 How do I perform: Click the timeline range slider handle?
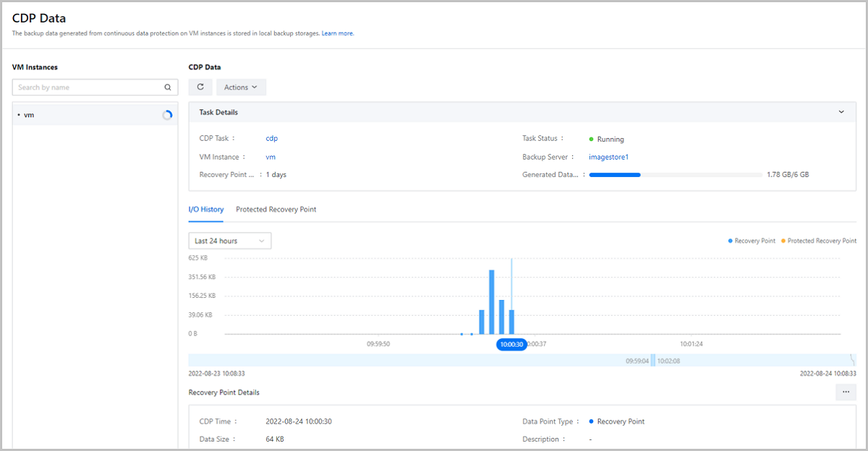coord(652,360)
